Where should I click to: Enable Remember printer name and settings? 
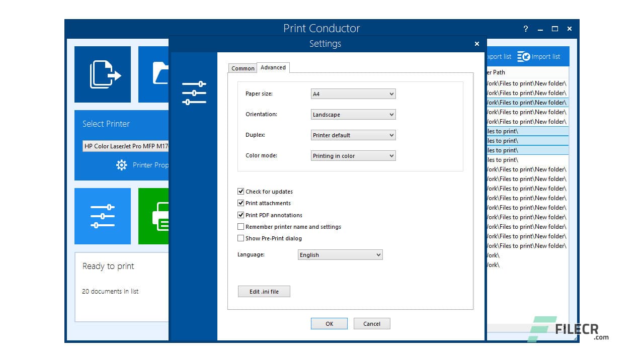pyautogui.click(x=241, y=226)
